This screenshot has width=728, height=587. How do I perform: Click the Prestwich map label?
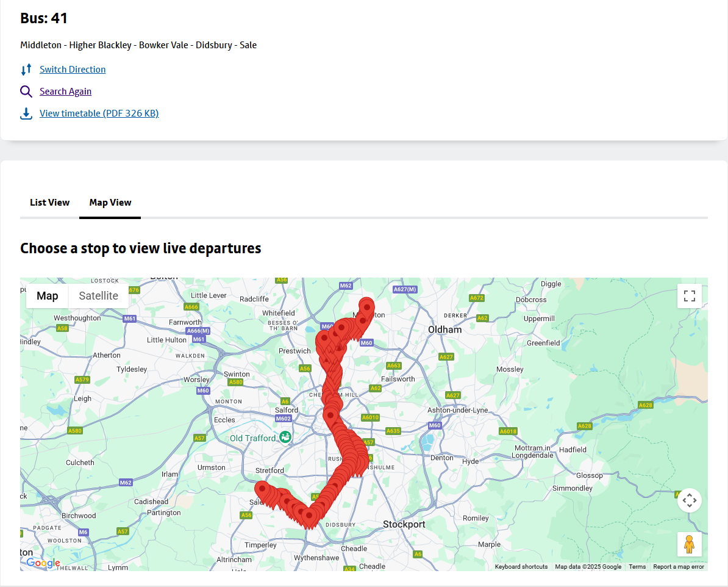click(x=294, y=351)
